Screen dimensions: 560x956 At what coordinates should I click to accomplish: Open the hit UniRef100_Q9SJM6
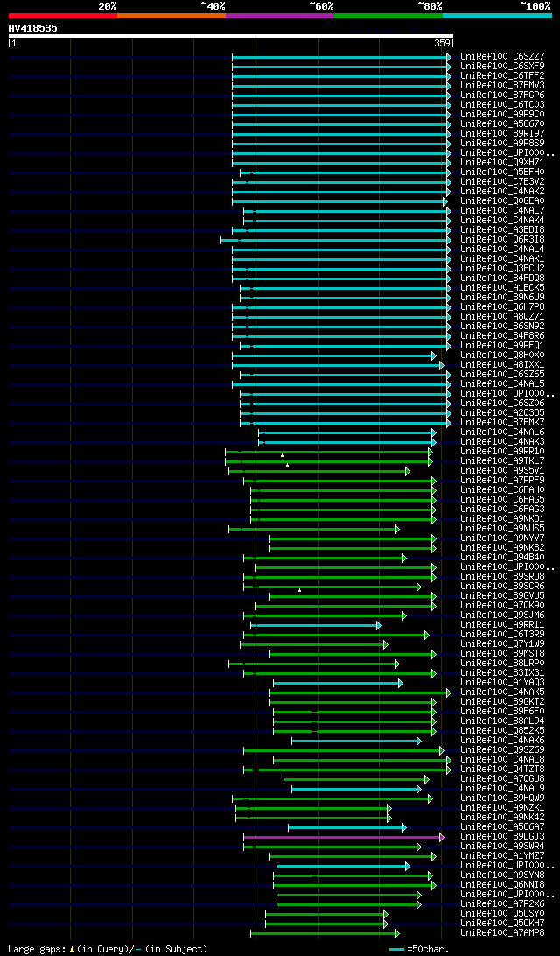click(x=503, y=615)
